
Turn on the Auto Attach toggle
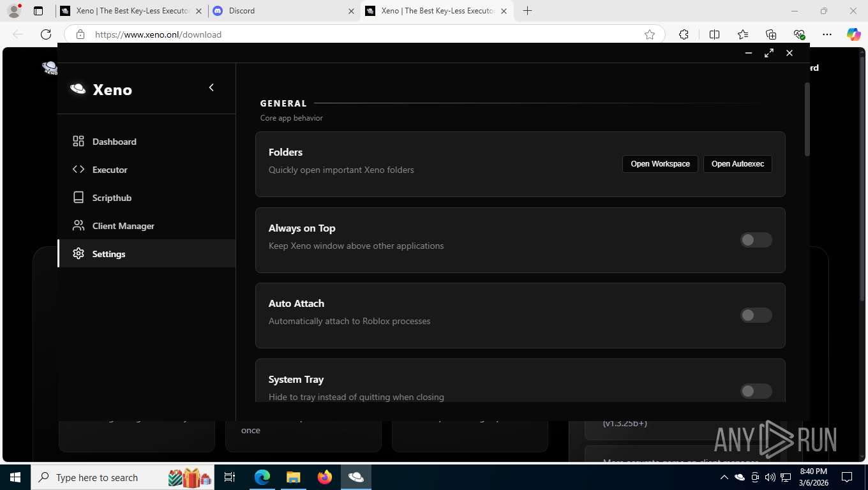(x=756, y=315)
